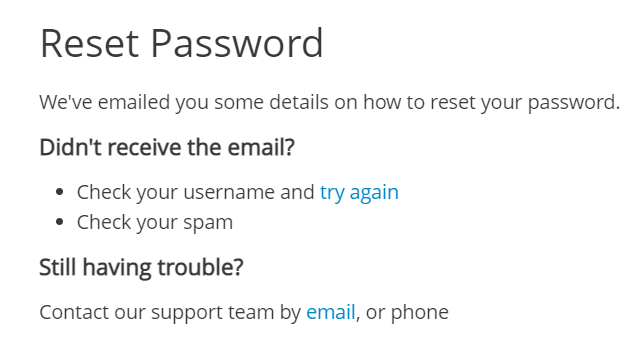Click the "Didn't receive the email?" heading
Image resolution: width=630 pixels, height=361 pixels.
pyautogui.click(x=167, y=147)
